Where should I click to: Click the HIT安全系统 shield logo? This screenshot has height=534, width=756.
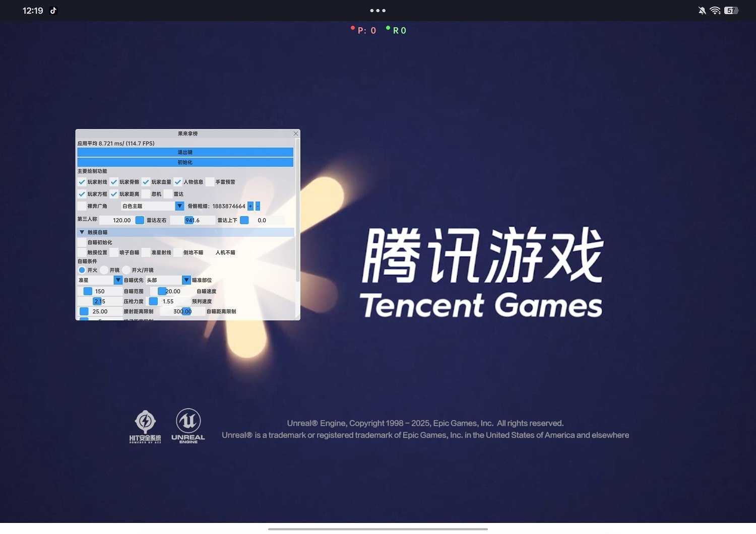145,426
